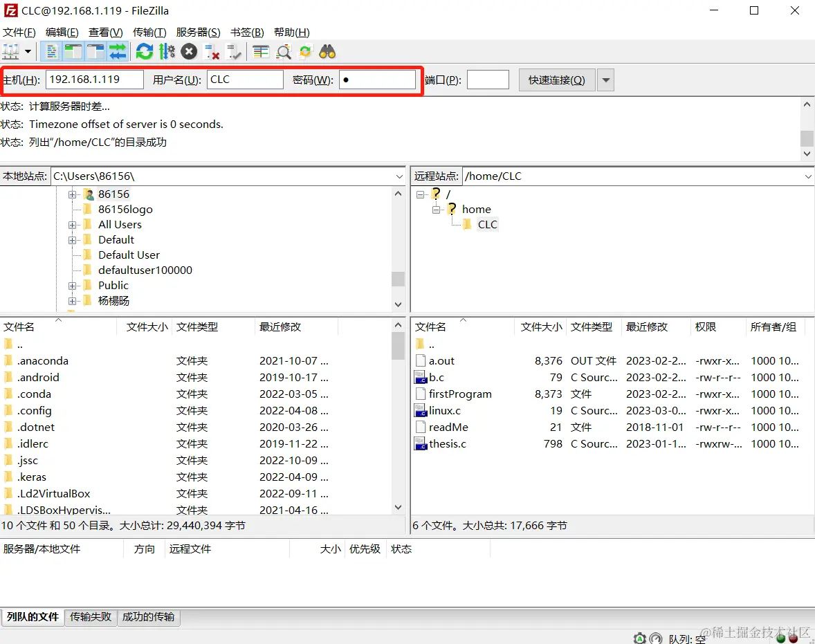The height and width of the screenshot is (644, 815).
Task: Open the 书签(B) menu
Action: click(247, 33)
